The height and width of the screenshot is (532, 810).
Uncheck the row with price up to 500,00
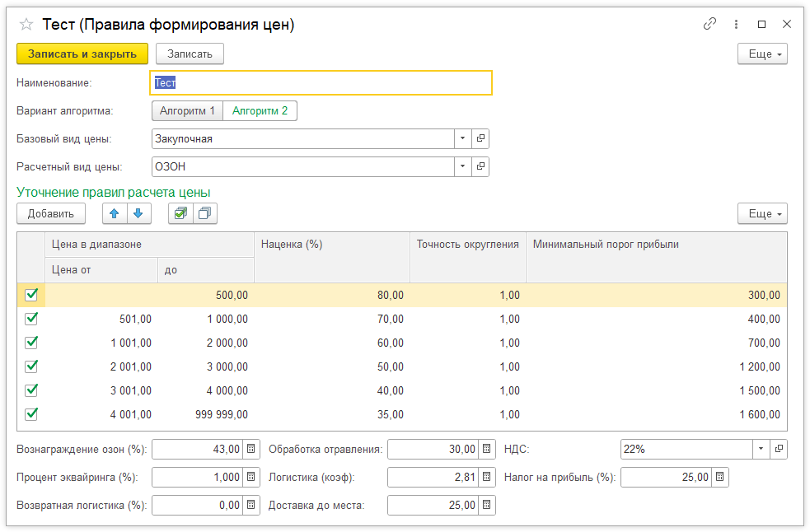[31, 295]
